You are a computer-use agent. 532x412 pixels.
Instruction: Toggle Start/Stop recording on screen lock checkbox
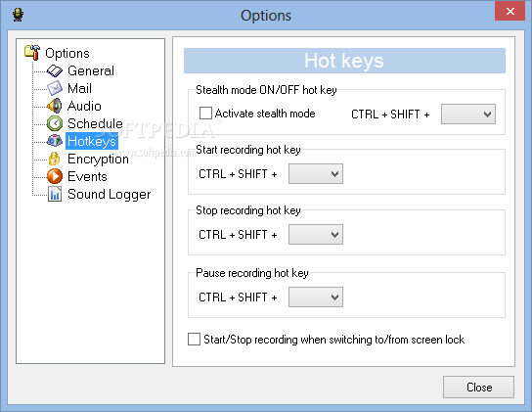[x=194, y=339]
